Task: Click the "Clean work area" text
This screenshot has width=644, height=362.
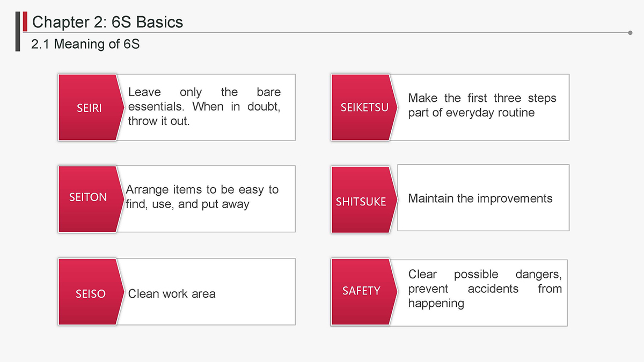Action: [x=172, y=294]
